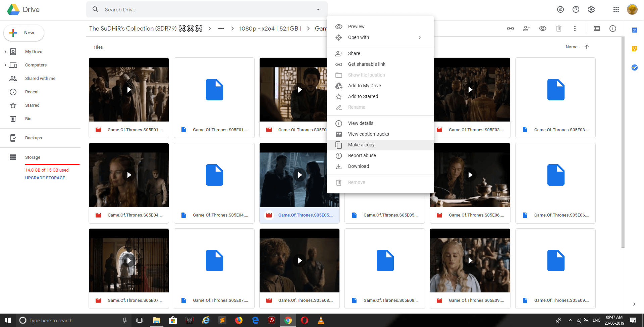The width and height of the screenshot is (644, 327).
Task: Expand Computers tree arrow
Action: point(5,65)
